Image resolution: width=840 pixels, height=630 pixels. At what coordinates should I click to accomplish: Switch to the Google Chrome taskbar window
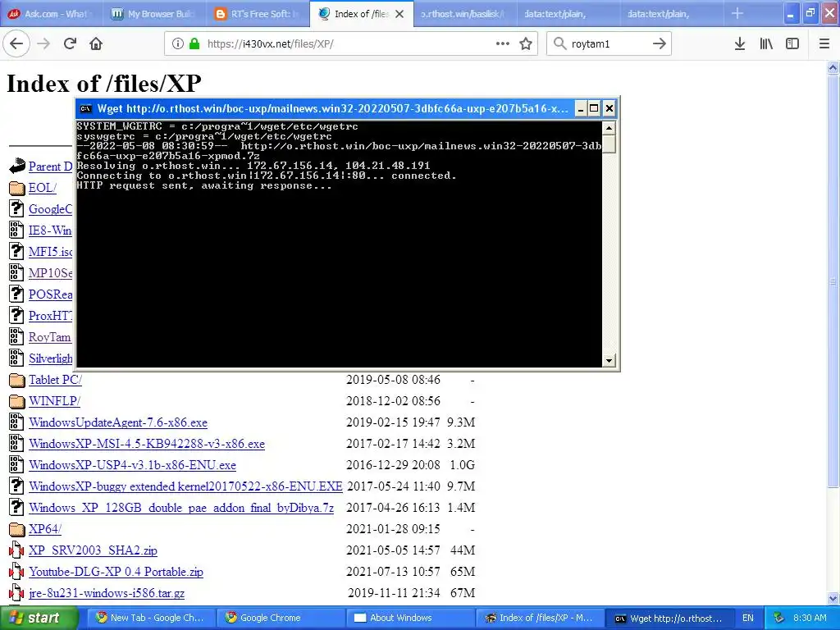[281, 619]
